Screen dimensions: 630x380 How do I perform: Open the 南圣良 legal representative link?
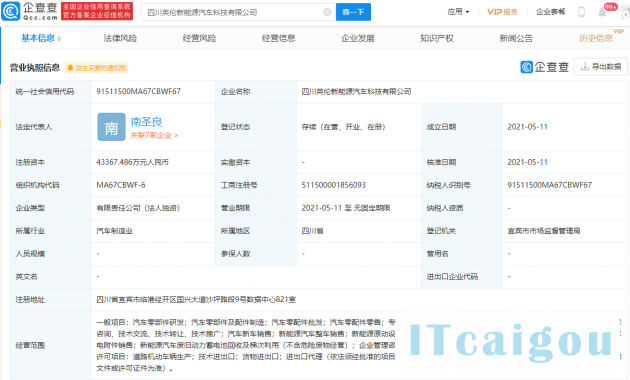[146, 122]
